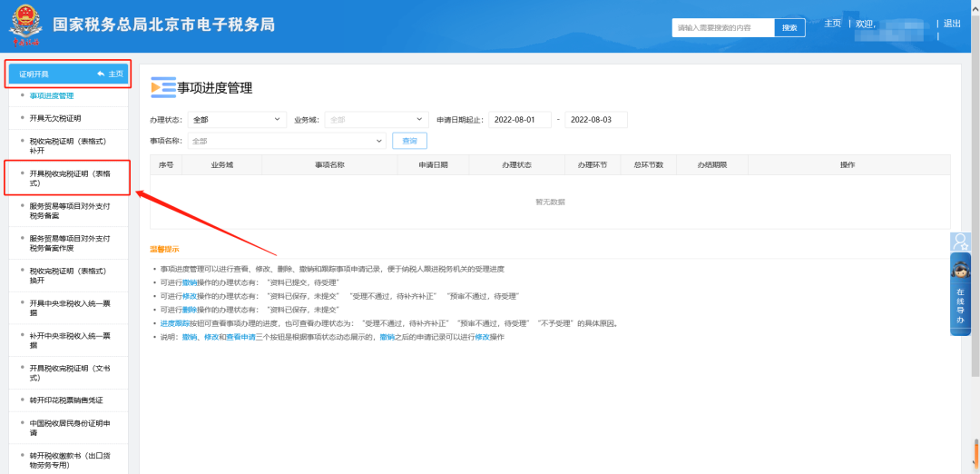Viewport: 980px width, 474px height.
Task: Open the 事项名称 dropdown
Action: click(x=287, y=141)
